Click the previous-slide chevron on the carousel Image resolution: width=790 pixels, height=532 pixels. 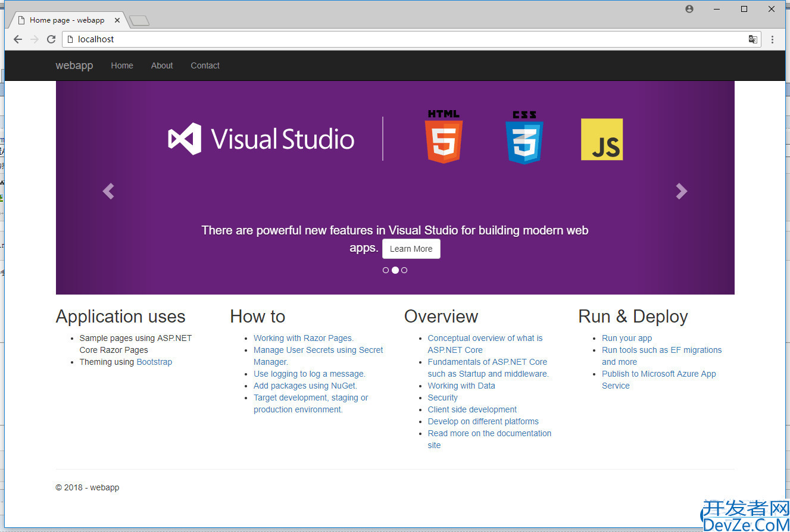point(108,191)
